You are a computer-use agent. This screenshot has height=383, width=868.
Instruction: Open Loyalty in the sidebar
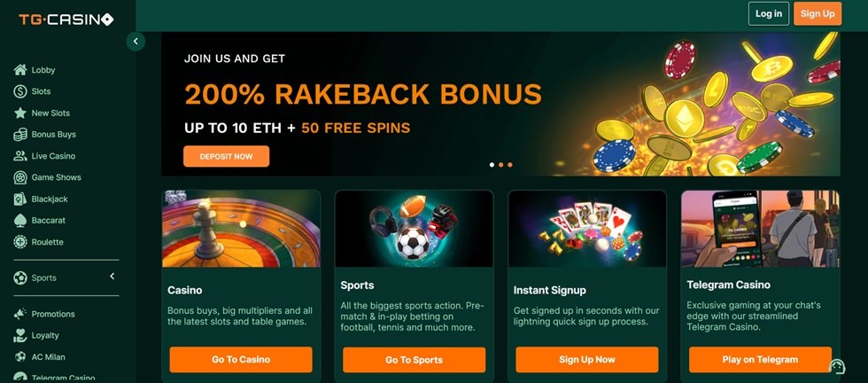36,335
